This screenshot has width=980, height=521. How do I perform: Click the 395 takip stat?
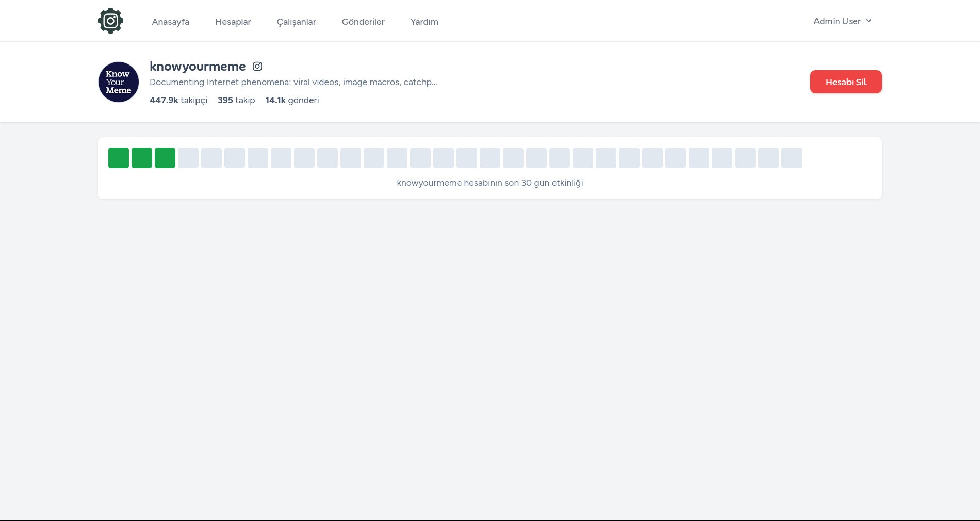(x=236, y=100)
